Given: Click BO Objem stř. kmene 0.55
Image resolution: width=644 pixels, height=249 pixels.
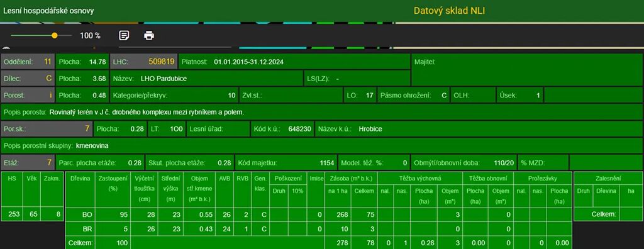Looking at the screenshot, I should point(205,214).
